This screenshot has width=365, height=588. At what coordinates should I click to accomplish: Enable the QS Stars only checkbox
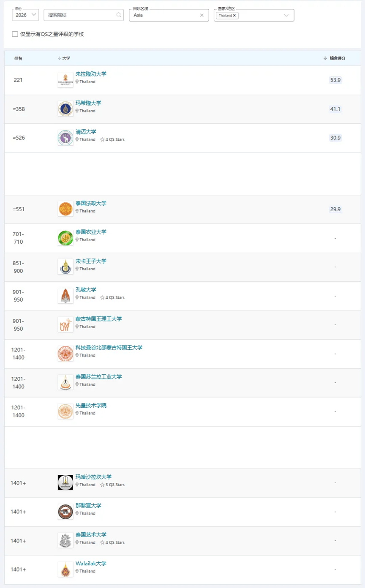pos(15,34)
